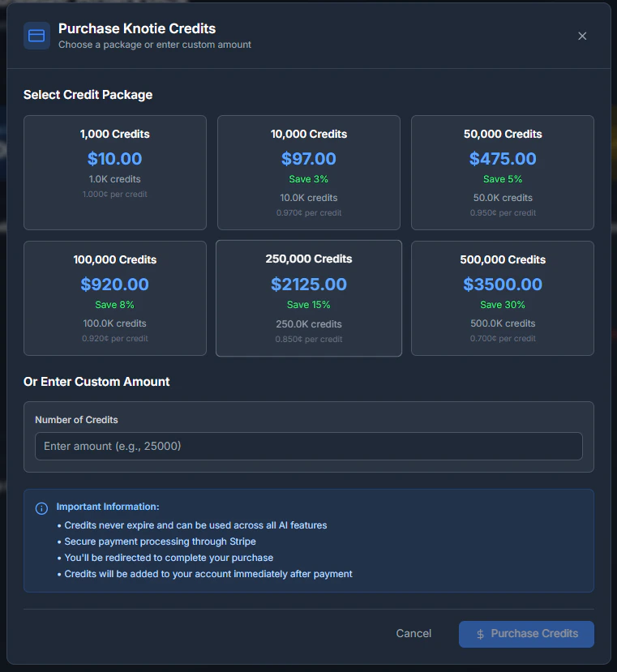Select the 1,000 Credits package
This screenshot has height=672, width=617.
(114, 172)
